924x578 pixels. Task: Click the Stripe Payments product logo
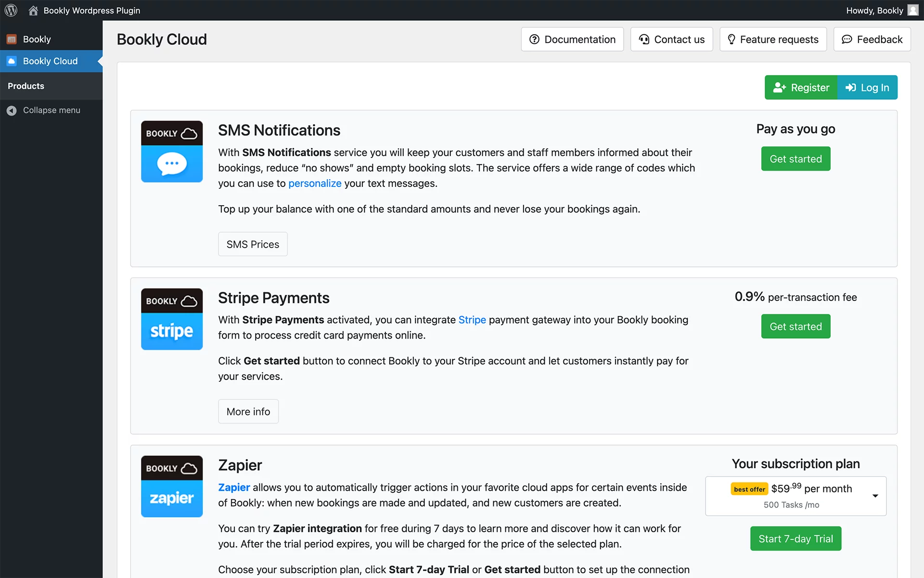pyautogui.click(x=172, y=319)
